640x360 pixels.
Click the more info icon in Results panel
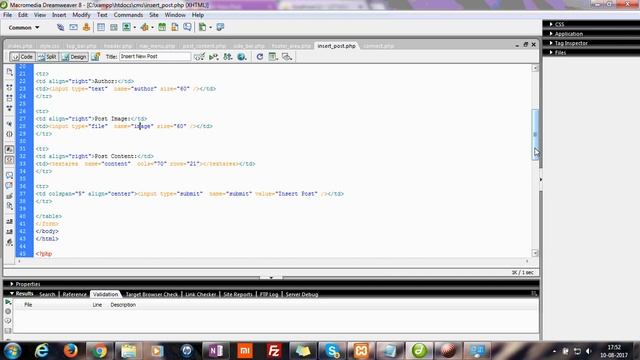(x=8, y=321)
